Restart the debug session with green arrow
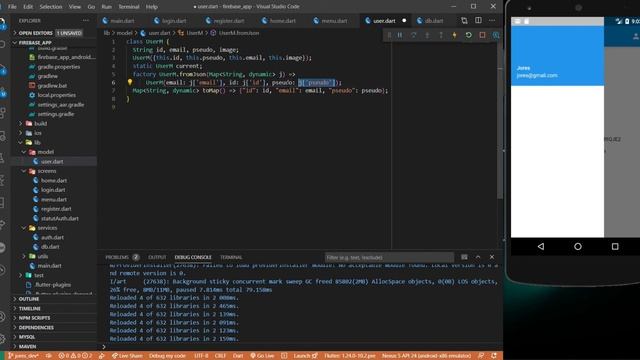 tap(469, 35)
